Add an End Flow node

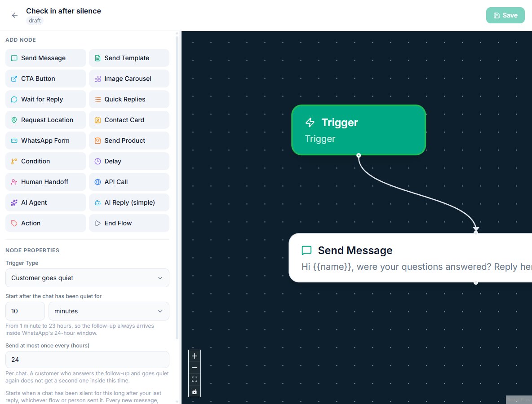(129, 224)
